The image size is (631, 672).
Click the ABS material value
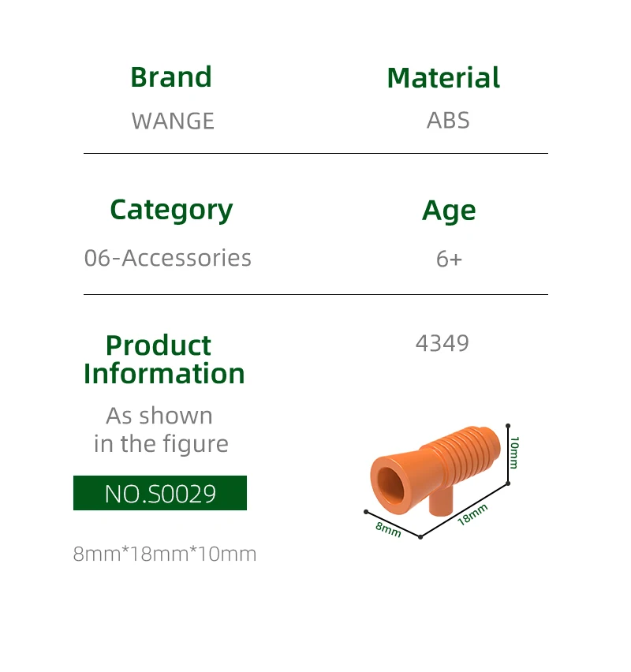(448, 120)
